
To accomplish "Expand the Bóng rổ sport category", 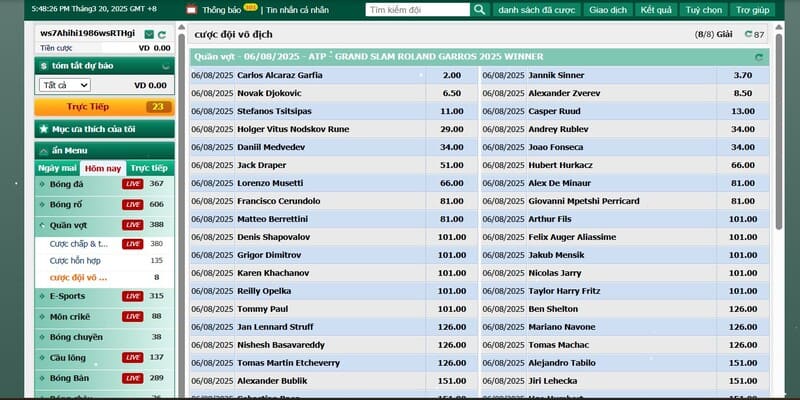I will pyautogui.click(x=42, y=205).
